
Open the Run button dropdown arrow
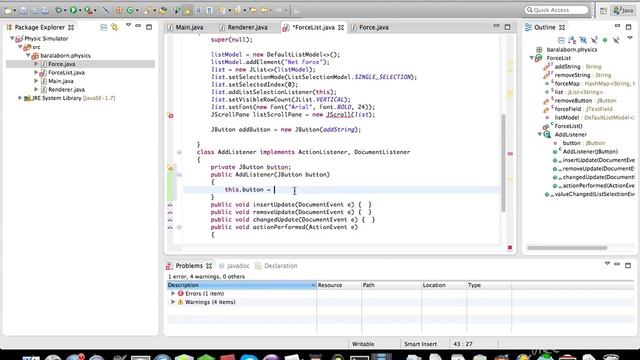coord(80,10)
